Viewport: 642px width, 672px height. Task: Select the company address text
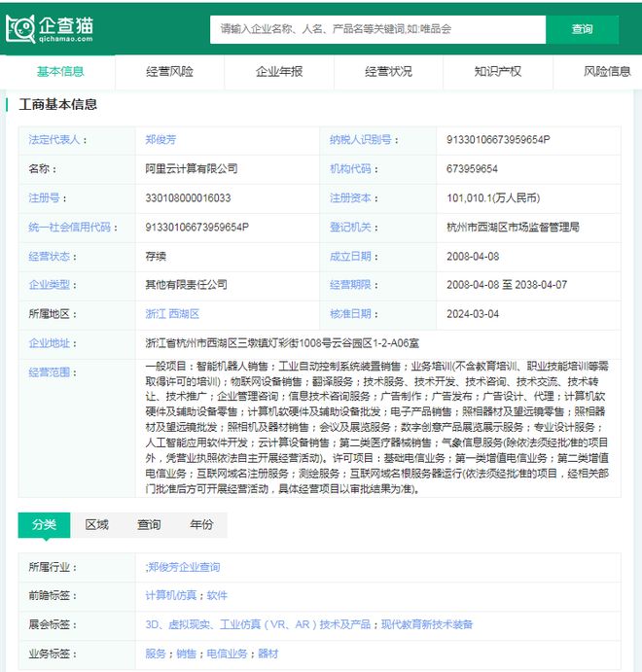click(x=282, y=343)
